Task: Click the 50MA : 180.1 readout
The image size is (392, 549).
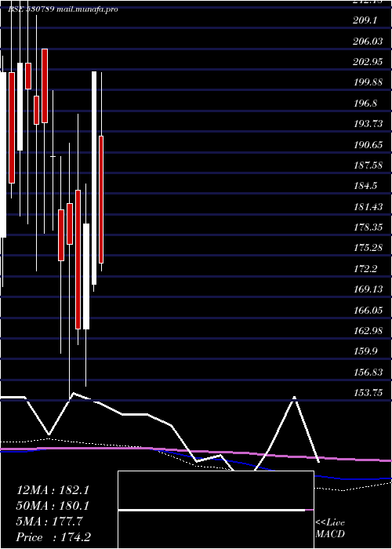Action: coord(53,506)
